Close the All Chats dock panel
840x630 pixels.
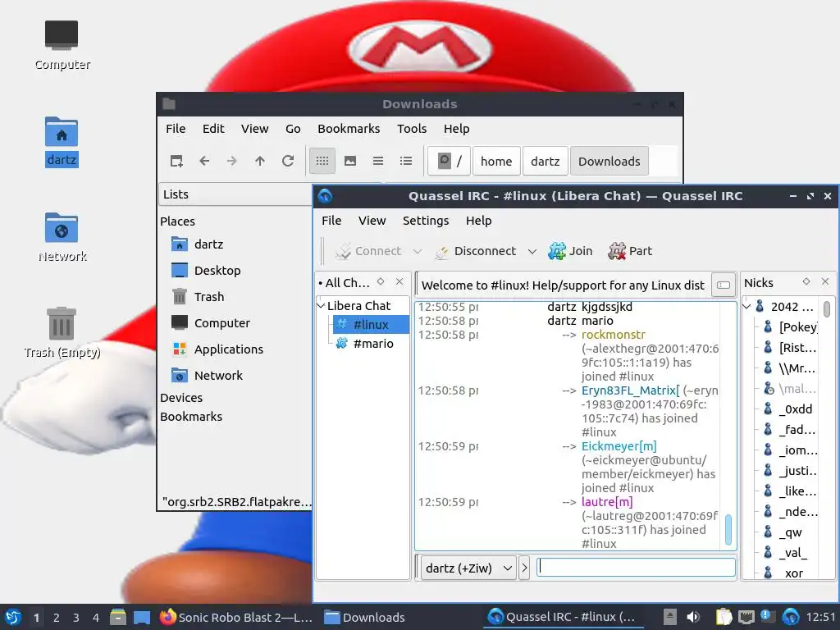399,282
